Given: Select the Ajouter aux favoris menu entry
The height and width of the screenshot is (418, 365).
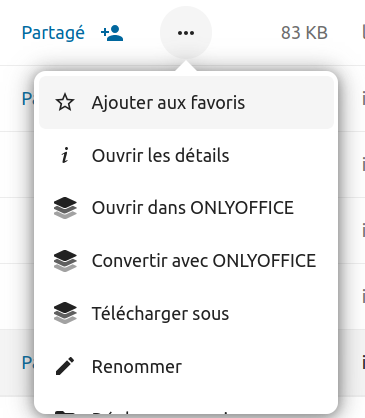Looking at the screenshot, I should click(186, 102).
